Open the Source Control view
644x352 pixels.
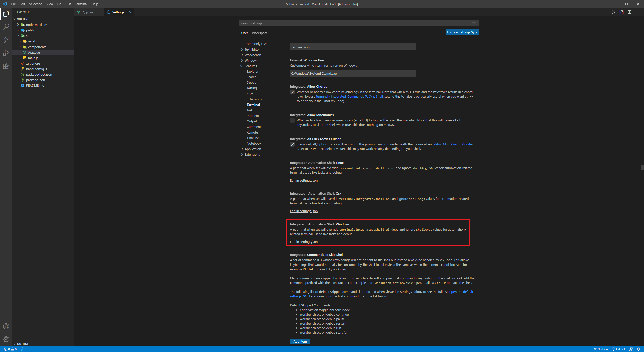coord(6,39)
